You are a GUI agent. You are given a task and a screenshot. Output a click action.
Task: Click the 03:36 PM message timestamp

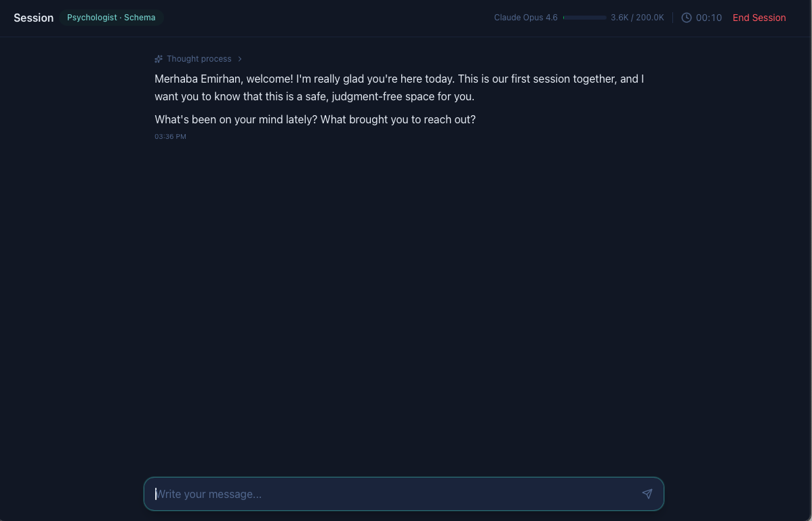[170, 137]
